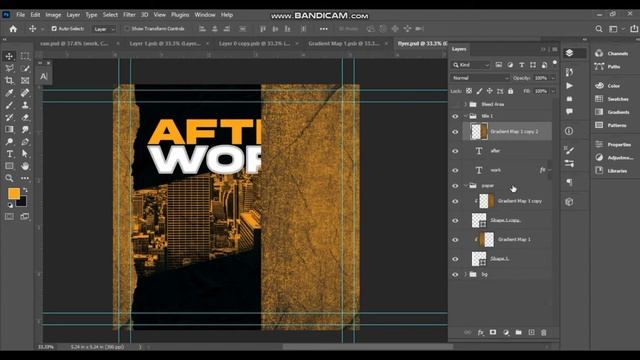
Task: Select the Crop tool
Action: click(x=9, y=80)
